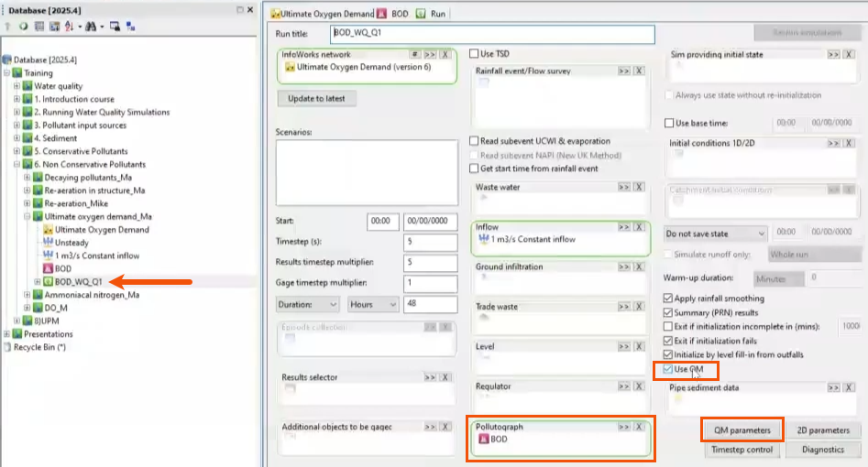The width and height of the screenshot is (868, 467).
Task: Expand the BOD_WQ_Q1 run node
Action: click(38, 282)
